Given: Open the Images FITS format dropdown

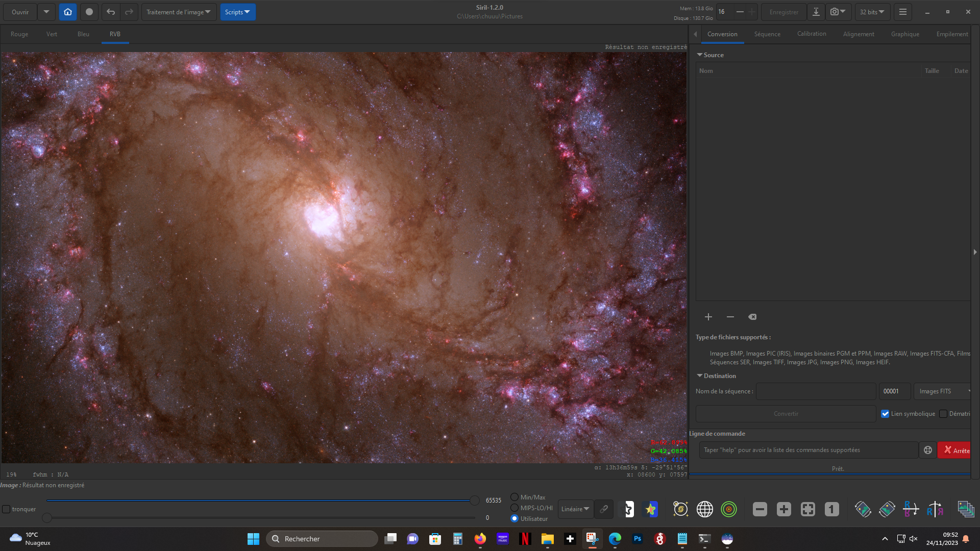Looking at the screenshot, I should [942, 391].
